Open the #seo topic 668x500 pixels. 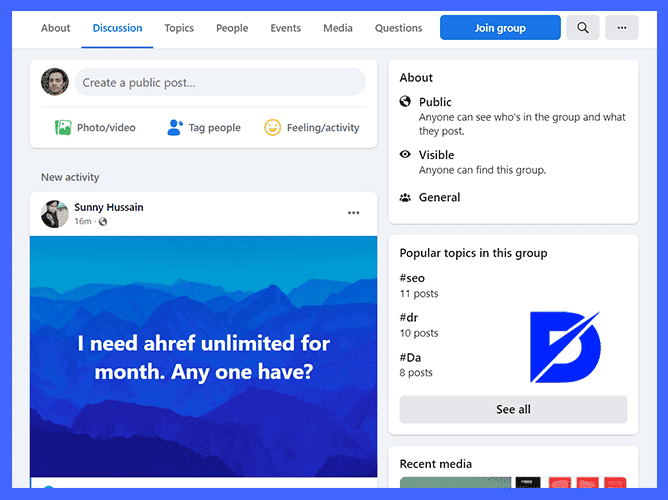click(x=412, y=278)
